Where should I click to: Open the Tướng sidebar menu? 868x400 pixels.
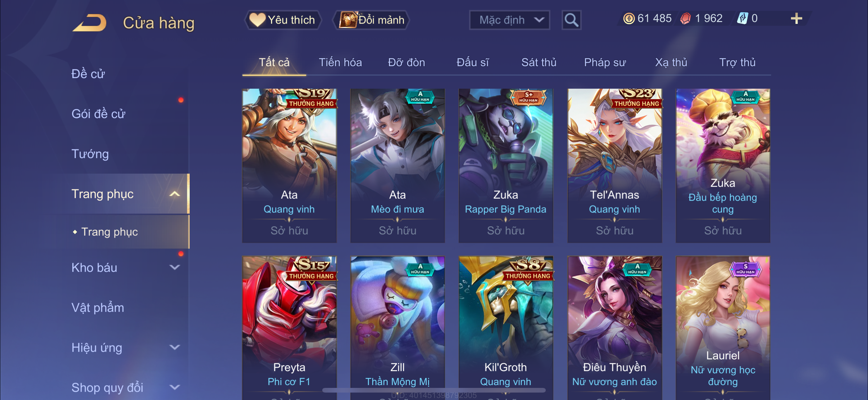[x=90, y=154]
